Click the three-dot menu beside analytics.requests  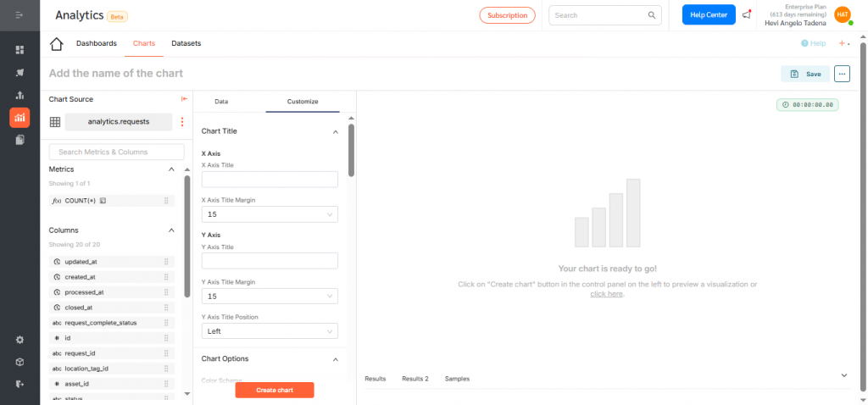[x=181, y=122]
